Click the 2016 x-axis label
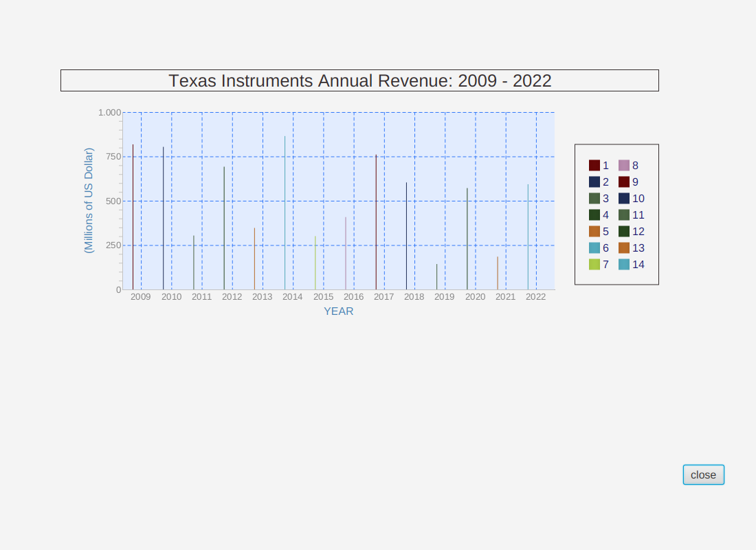This screenshot has height=550, width=756. point(353,297)
